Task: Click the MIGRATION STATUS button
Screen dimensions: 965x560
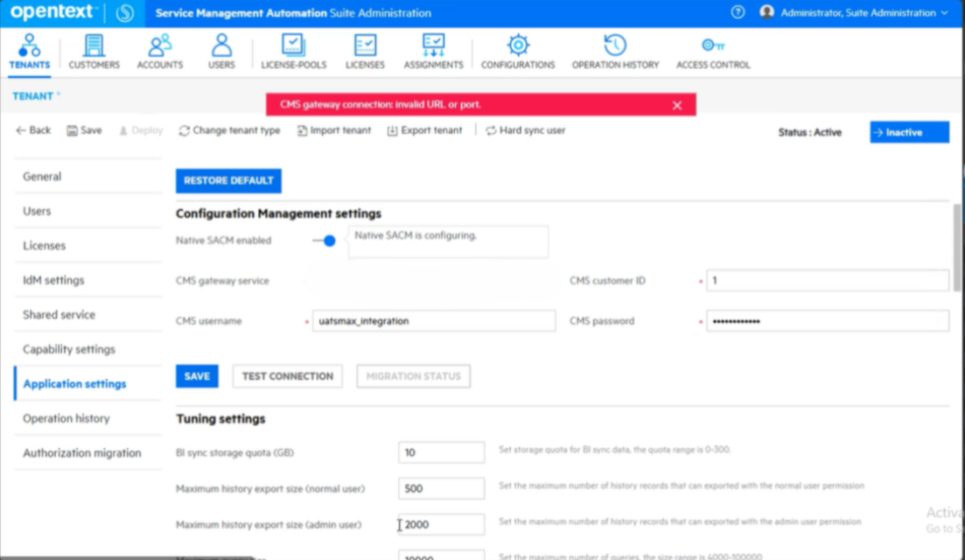Action: 414,376
